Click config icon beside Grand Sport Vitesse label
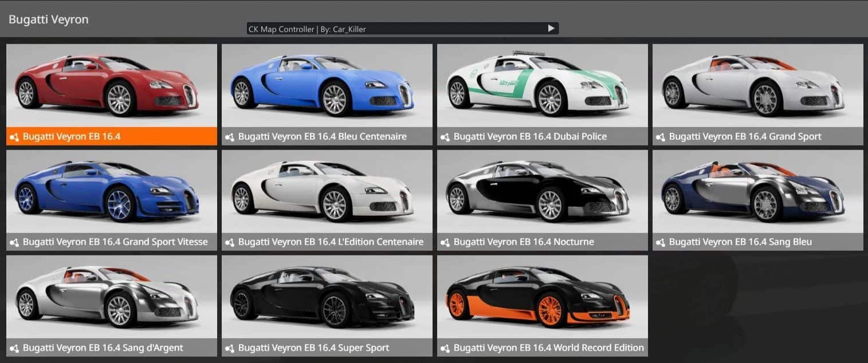The height and width of the screenshot is (363, 868). click(x=14, y=242)
